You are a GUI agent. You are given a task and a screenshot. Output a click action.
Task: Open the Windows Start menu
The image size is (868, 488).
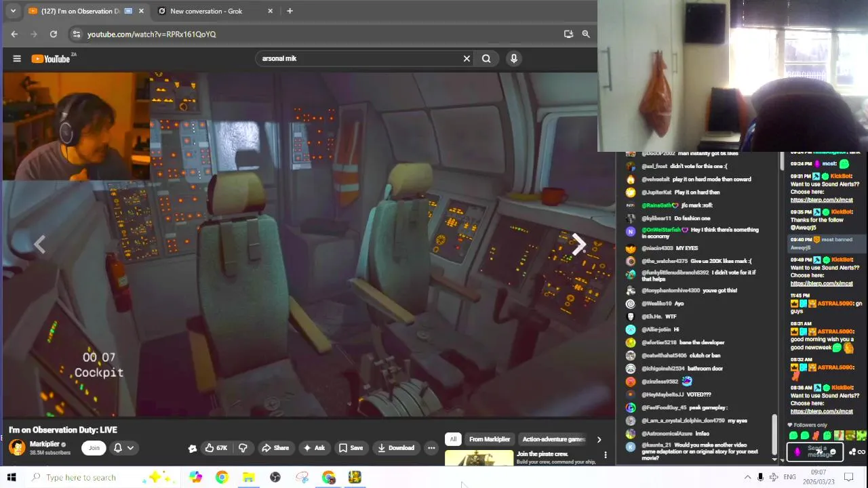tap(12, 477)
